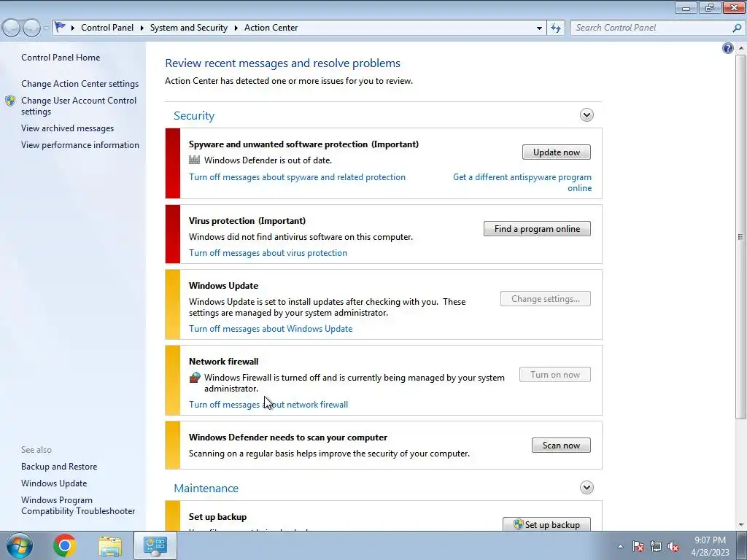Select Control Panel breadcrumb

tap(107, 28)
